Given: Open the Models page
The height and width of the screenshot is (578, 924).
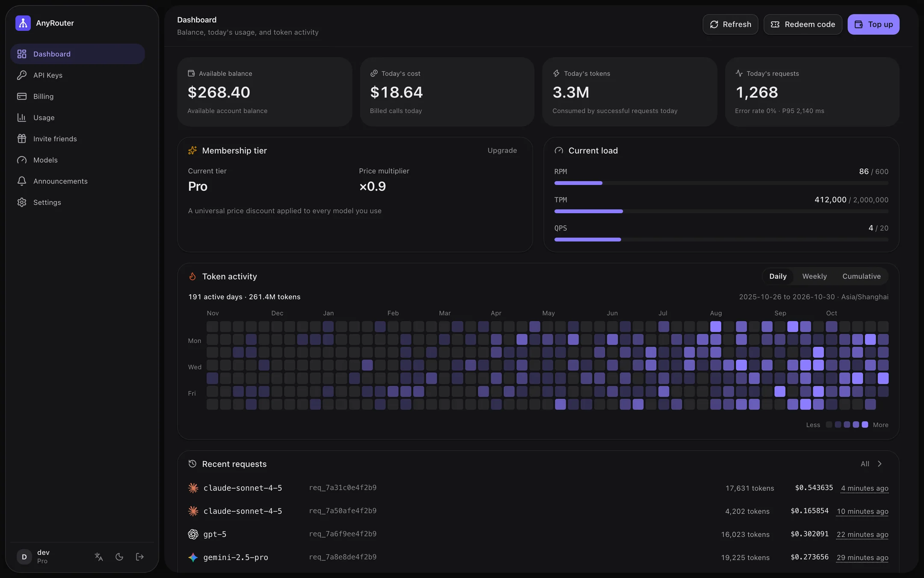Looking at the screenshot, I should [x=77, y=160].
